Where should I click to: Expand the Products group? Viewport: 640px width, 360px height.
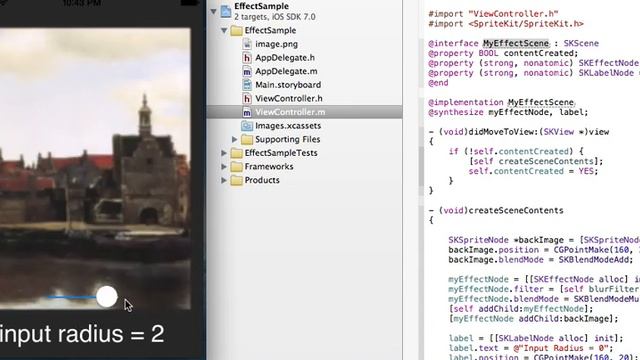pyautogui.click(x=224, y=180)
